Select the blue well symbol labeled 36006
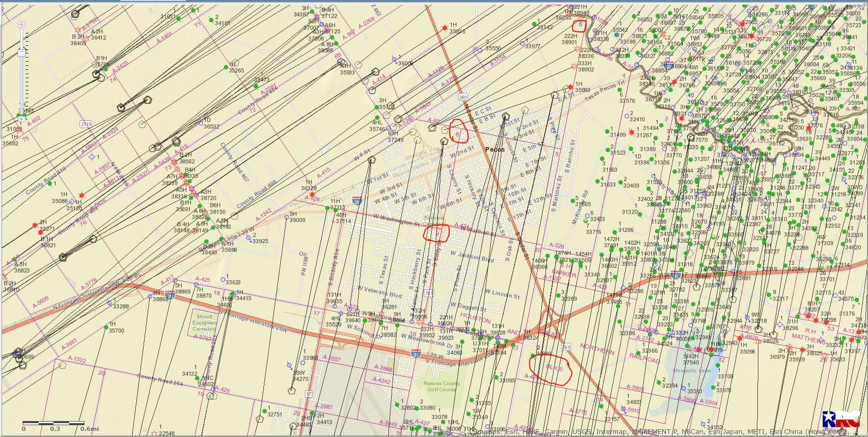The width and height of the screenshot is (868, 437). tap(394, 58)
